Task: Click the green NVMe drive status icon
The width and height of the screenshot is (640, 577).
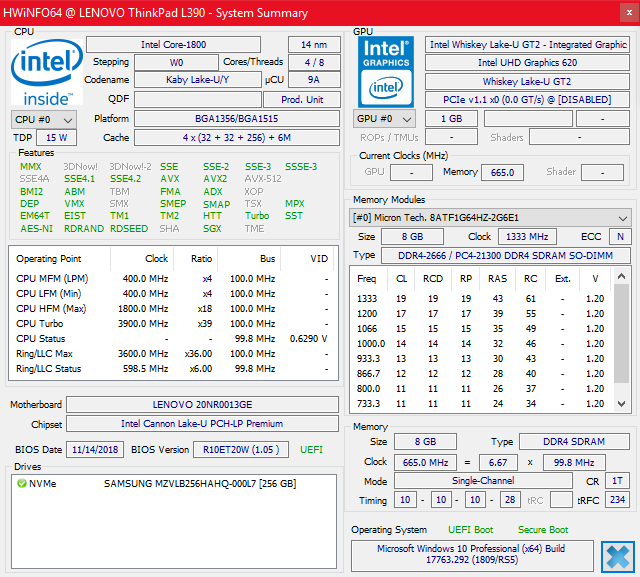Action: pyautogui.click(x=22, y=484)
